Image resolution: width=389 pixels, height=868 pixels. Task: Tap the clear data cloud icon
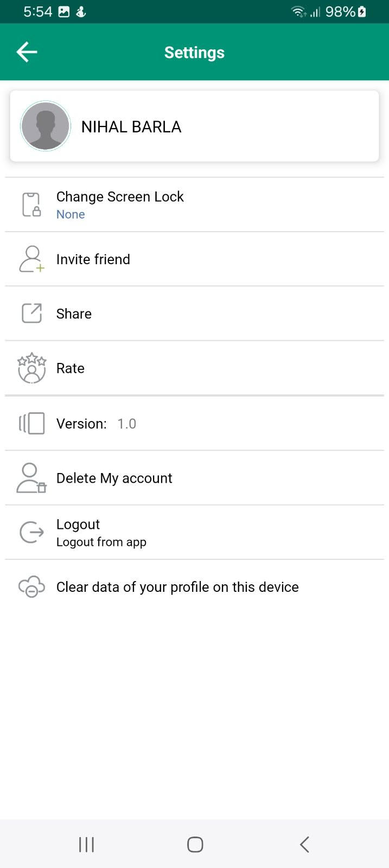coord(31,587)
